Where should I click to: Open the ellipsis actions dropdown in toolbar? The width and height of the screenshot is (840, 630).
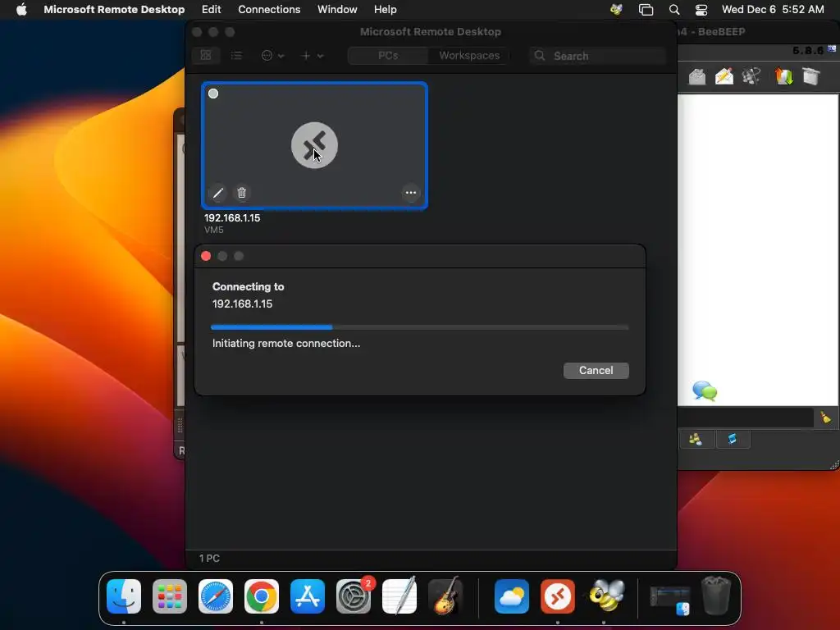[x=272, y=56]
